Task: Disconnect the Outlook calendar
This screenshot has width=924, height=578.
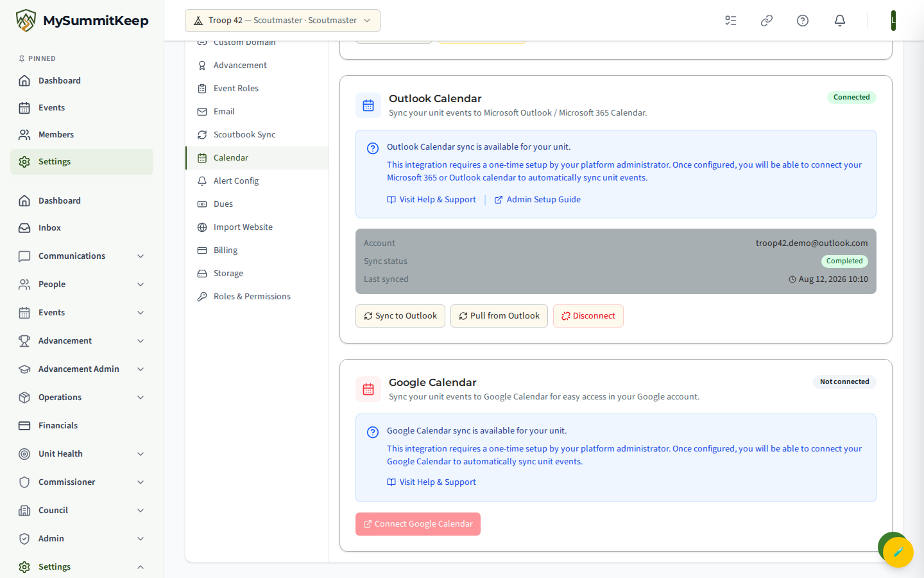Action: click(588, 316)
